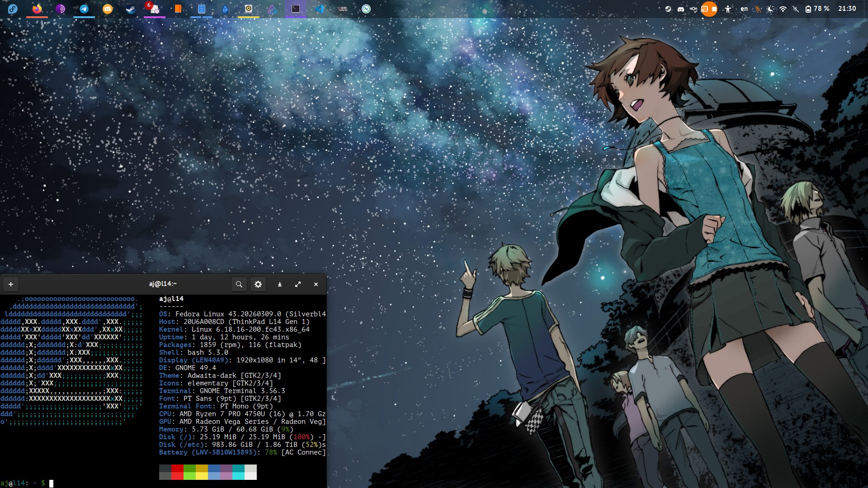Open Steam from the panel dock
Viewport: 868px width, 488px height.
[131, 9]
